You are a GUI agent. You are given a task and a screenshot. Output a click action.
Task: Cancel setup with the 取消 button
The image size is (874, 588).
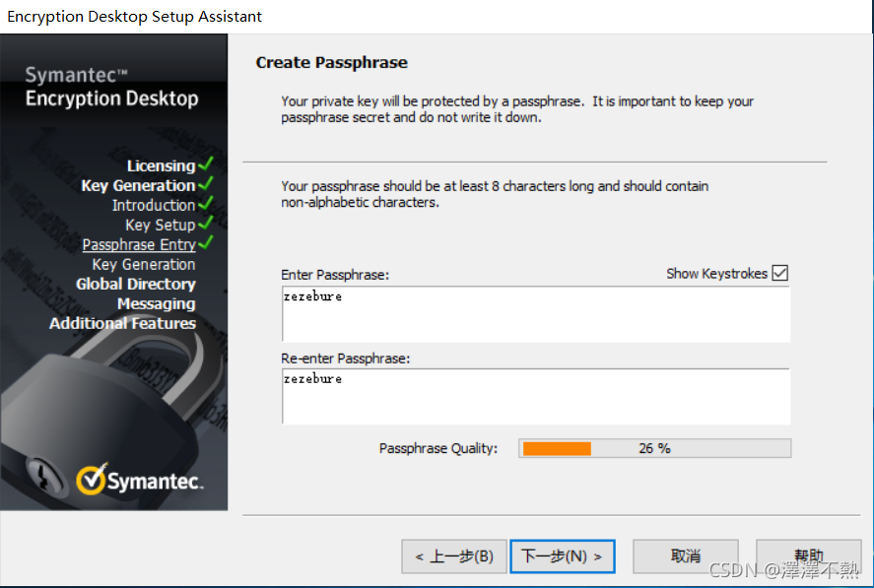click(x=686, y=555)
